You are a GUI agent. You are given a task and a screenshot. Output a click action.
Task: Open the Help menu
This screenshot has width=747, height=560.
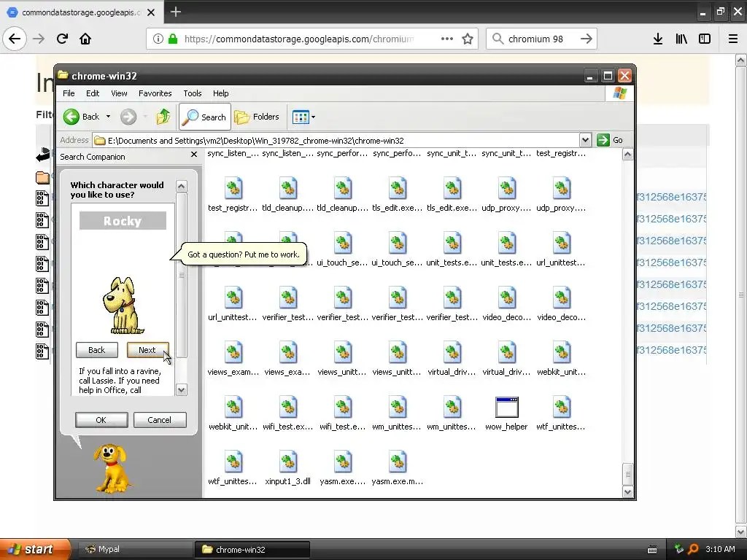click(x=220, y=93)
